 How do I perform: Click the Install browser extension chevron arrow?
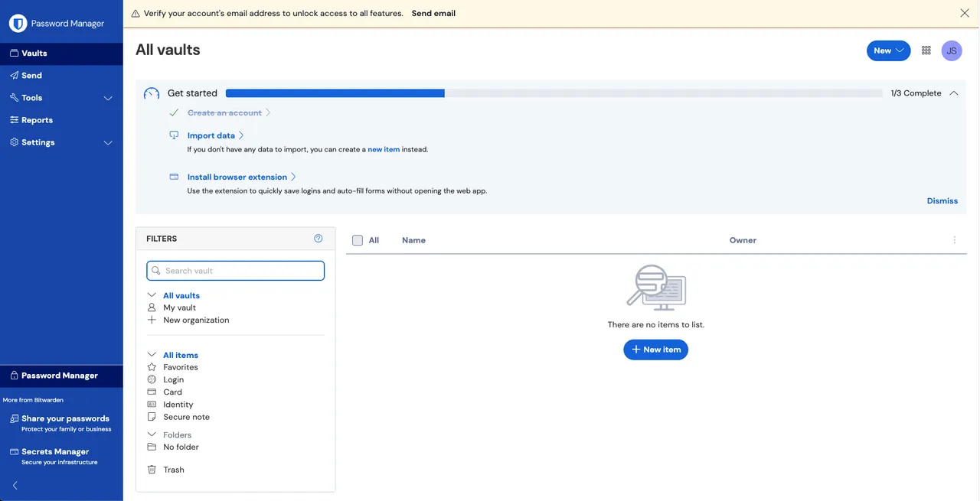(293, 177)
